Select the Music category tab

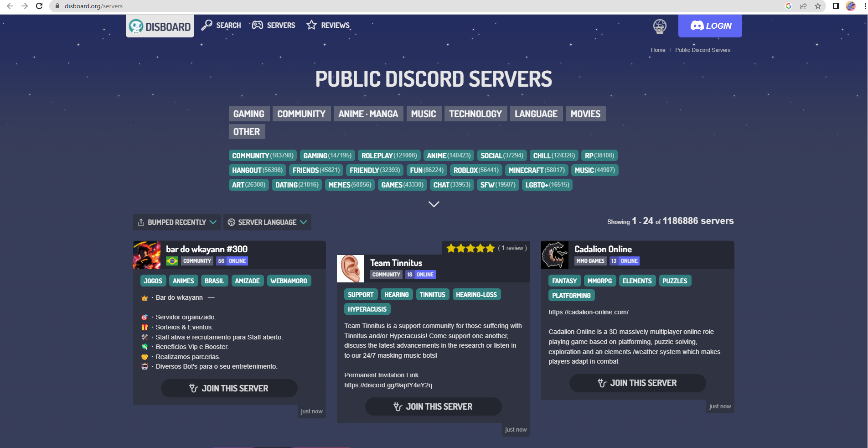point(424,114)
